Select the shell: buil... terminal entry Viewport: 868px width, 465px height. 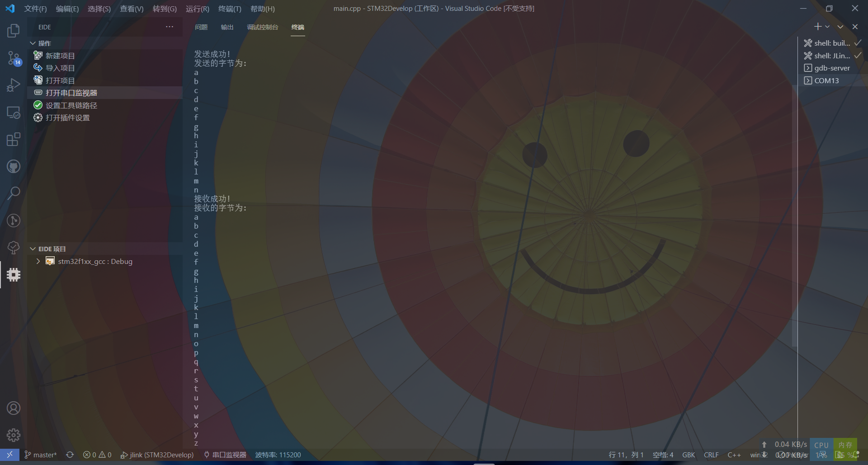pos(832,43)
